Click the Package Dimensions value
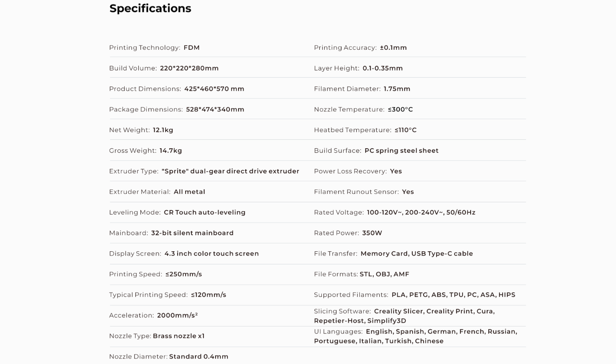Screen dimensions: 616x364 (x=215, y=109)
